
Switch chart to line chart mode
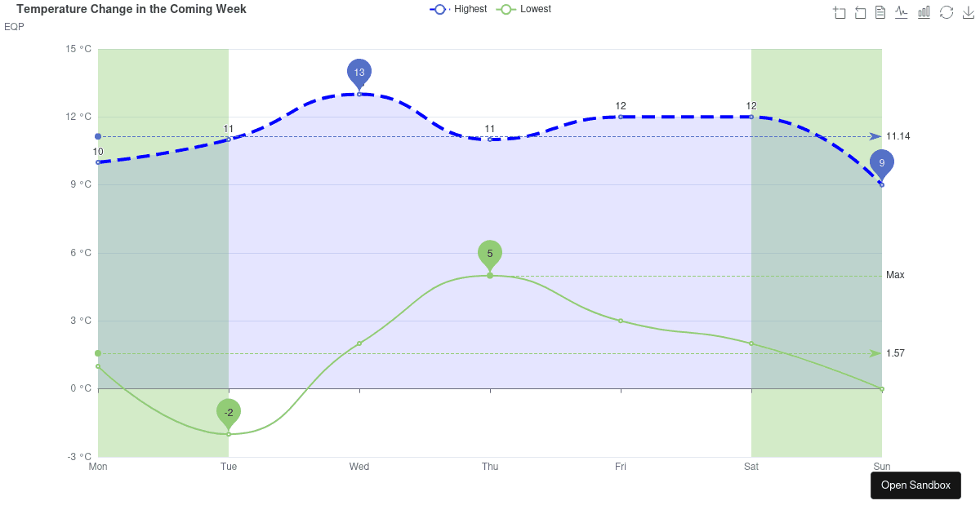point(901,12)
